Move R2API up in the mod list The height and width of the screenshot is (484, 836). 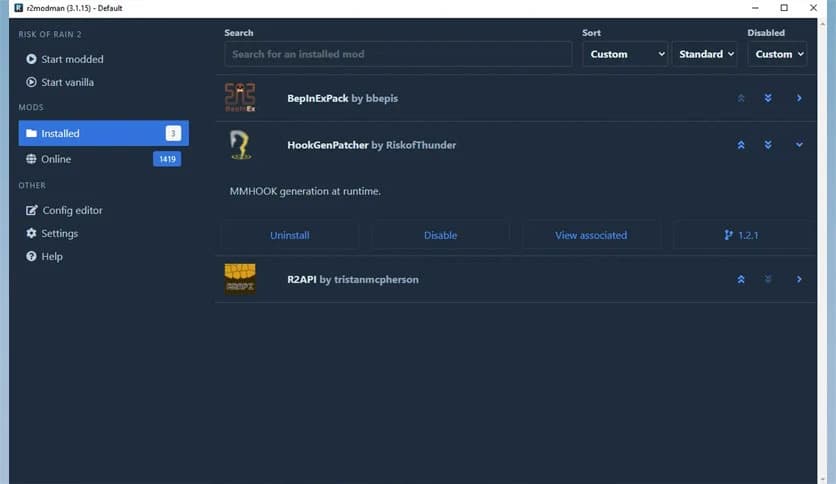(x=741, y=280)
